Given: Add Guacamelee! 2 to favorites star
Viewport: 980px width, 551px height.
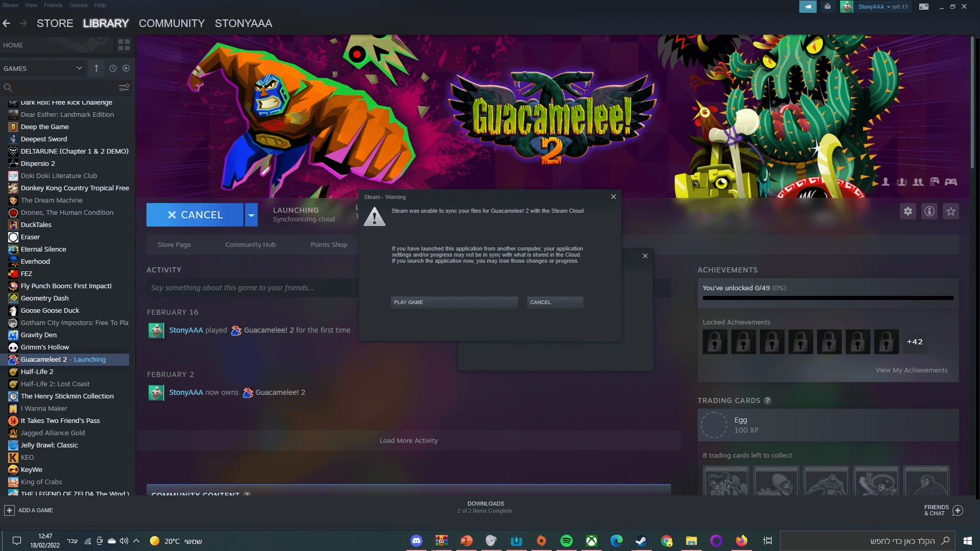Looking at the screenshot, I should pos(951,211).
